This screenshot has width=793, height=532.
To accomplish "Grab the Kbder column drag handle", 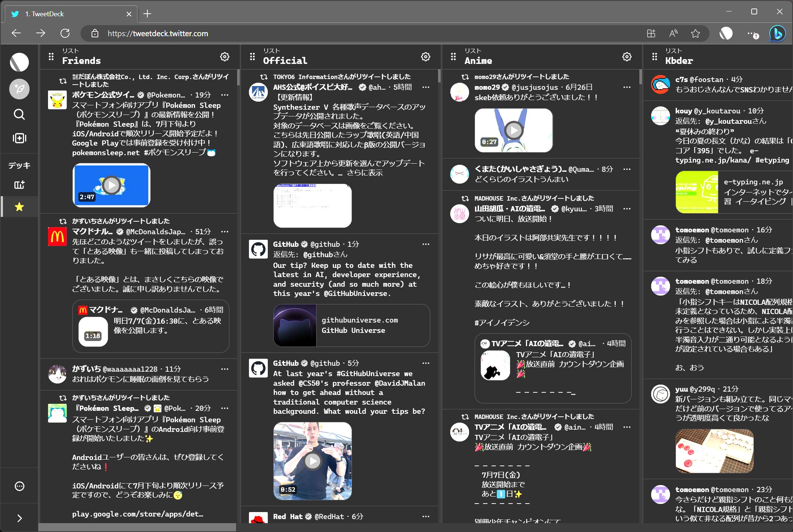I will click(654, 57).
